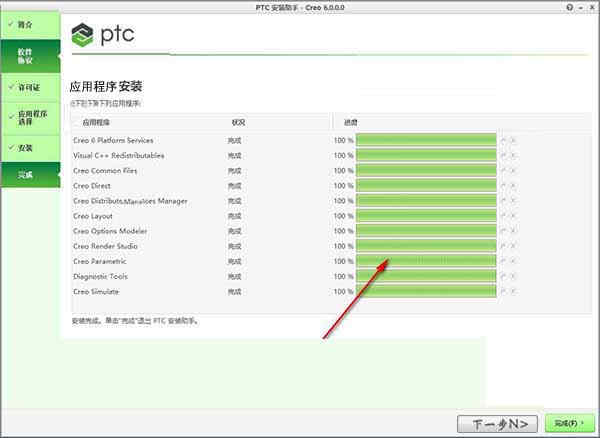Select the Creo Distributed Services Manager row name

point(130,201)
